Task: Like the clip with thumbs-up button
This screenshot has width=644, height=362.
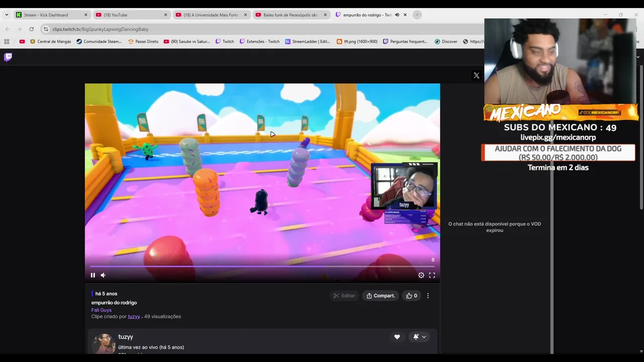Action: tap(412, 296)
